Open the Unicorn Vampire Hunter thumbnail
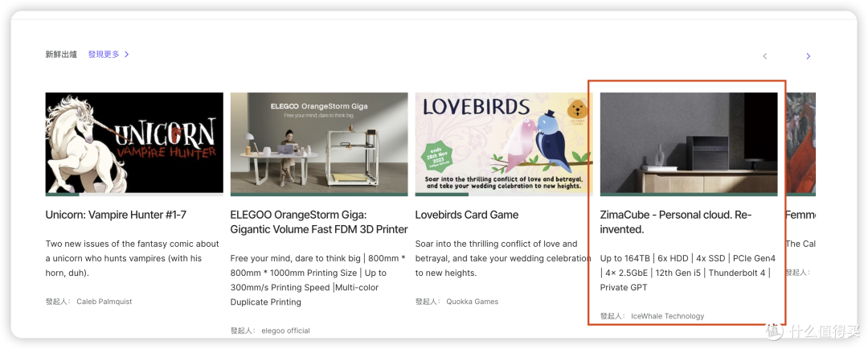Viewport: 868px width, 349px height. (x=134, y=142)
